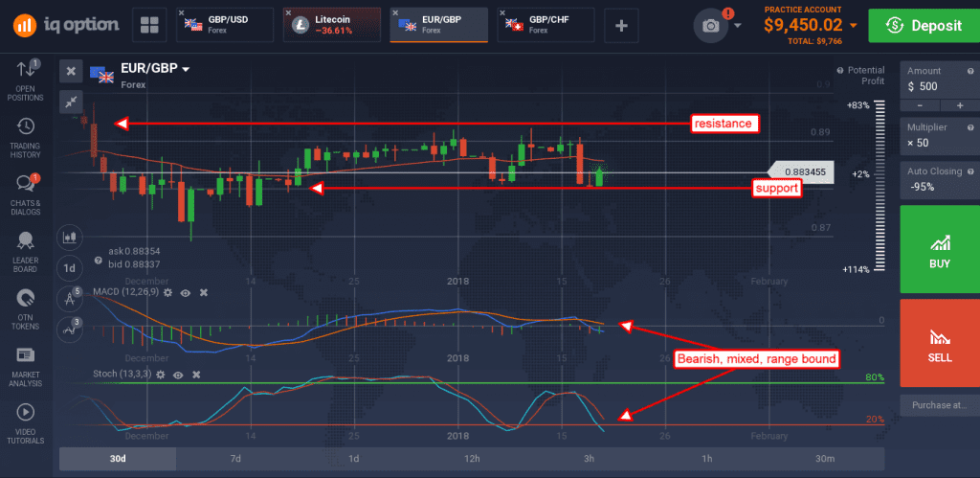
Task: Click the ask/bid help question icon
Action: point(99,261)
